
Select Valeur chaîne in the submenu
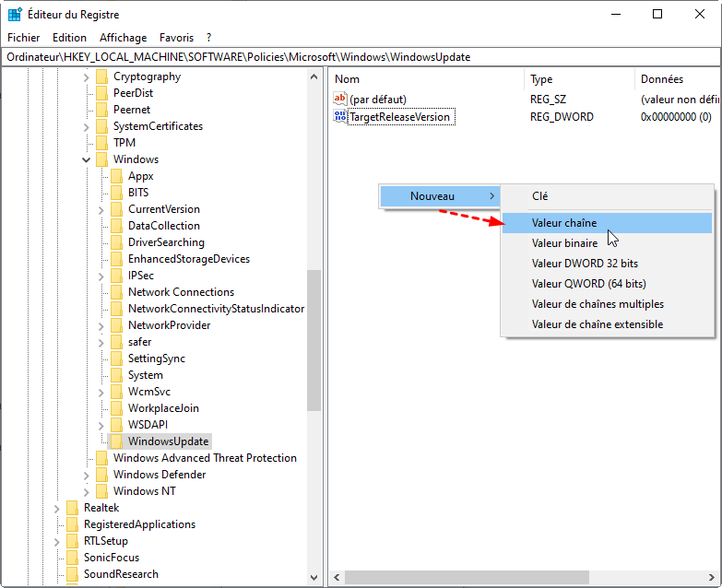(x=607, y=223)
